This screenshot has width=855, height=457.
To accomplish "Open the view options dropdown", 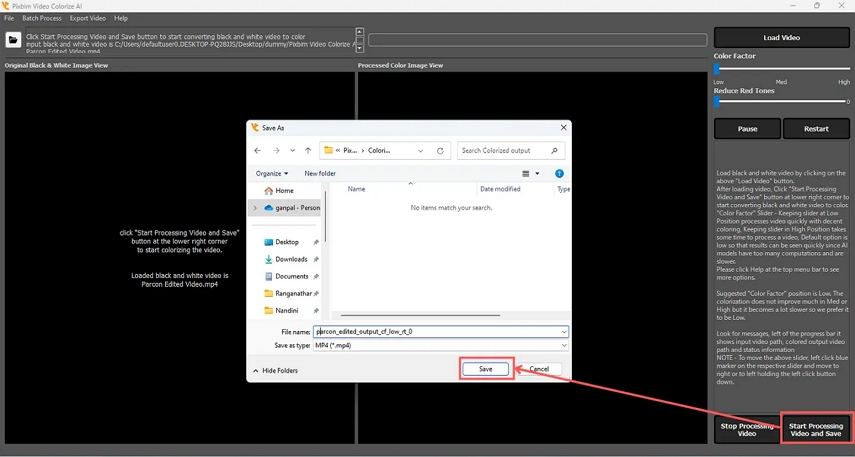I will point(539,173).
